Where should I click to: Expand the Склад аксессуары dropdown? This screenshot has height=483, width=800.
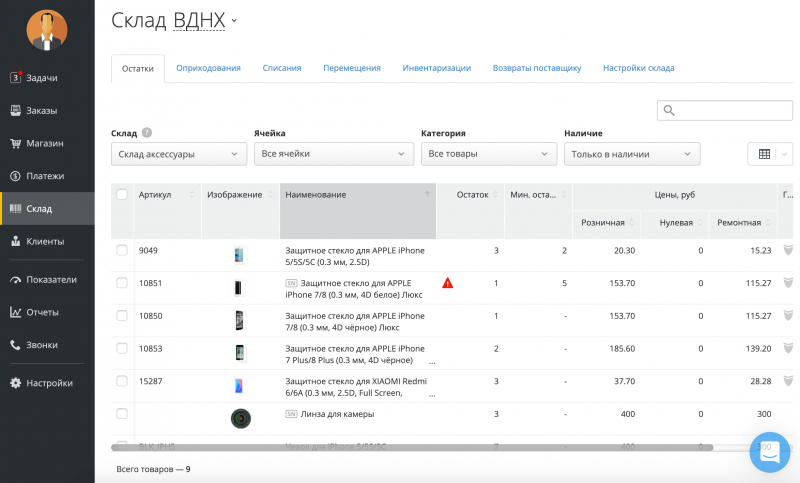click(x=178, y=154)
